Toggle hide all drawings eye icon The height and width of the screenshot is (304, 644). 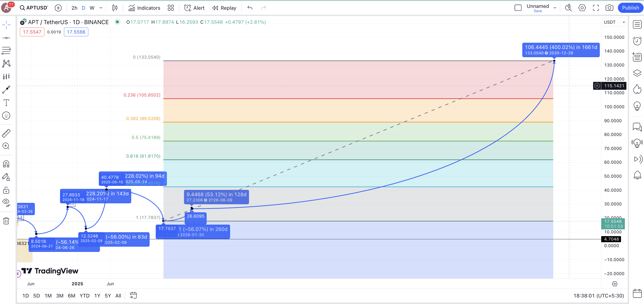[6, 202]
